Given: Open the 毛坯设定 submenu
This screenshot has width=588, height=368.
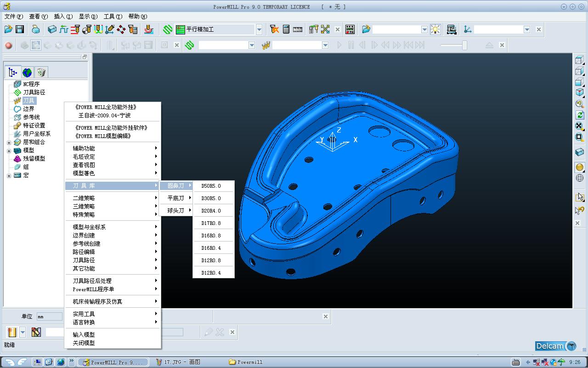Looking at the screenshot, I should click(113, 156).
